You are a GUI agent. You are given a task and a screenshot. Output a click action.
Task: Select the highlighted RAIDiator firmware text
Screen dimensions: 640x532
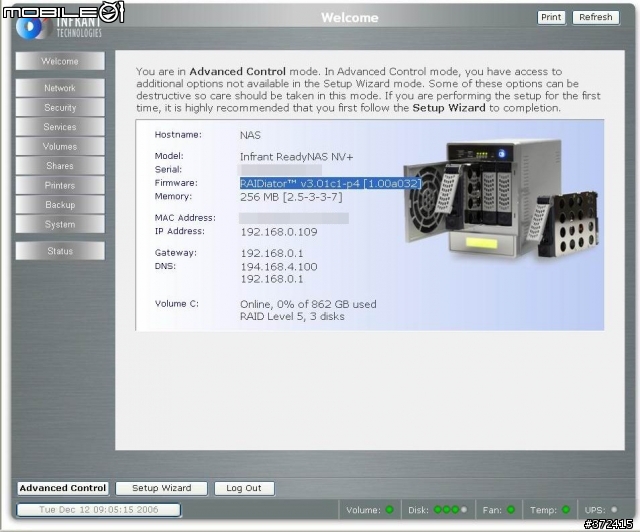point(330,183)
